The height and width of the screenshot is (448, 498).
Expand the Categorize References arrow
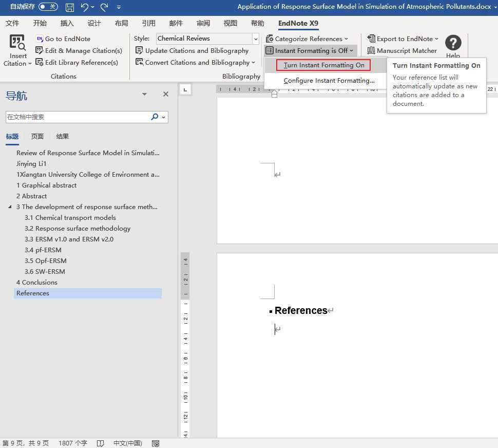[346, 39]
